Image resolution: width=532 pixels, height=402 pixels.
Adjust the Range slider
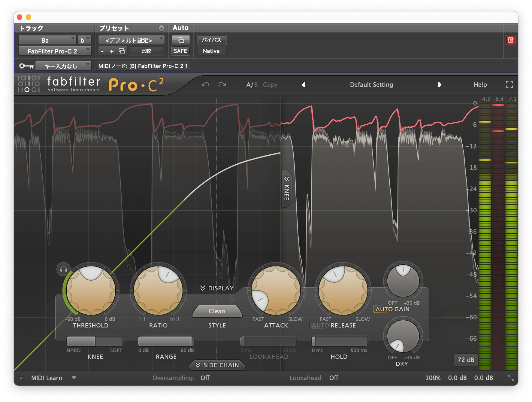pos(166,341)
